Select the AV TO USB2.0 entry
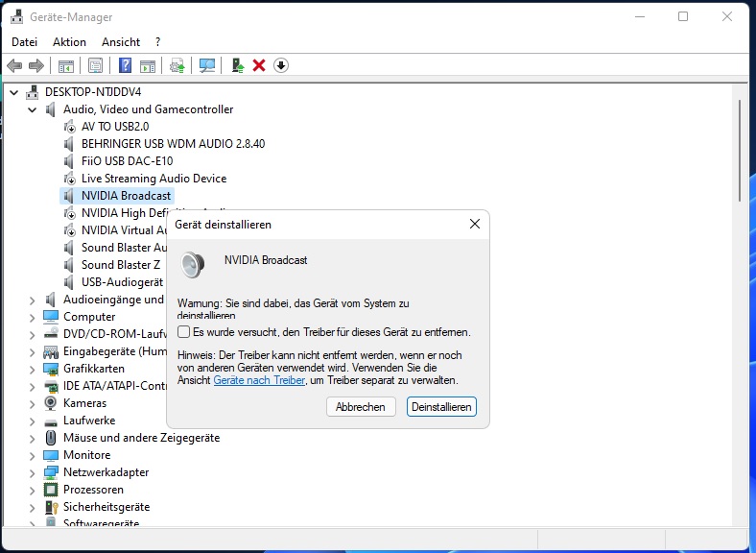The image size is (756, 553). point(115,127)
